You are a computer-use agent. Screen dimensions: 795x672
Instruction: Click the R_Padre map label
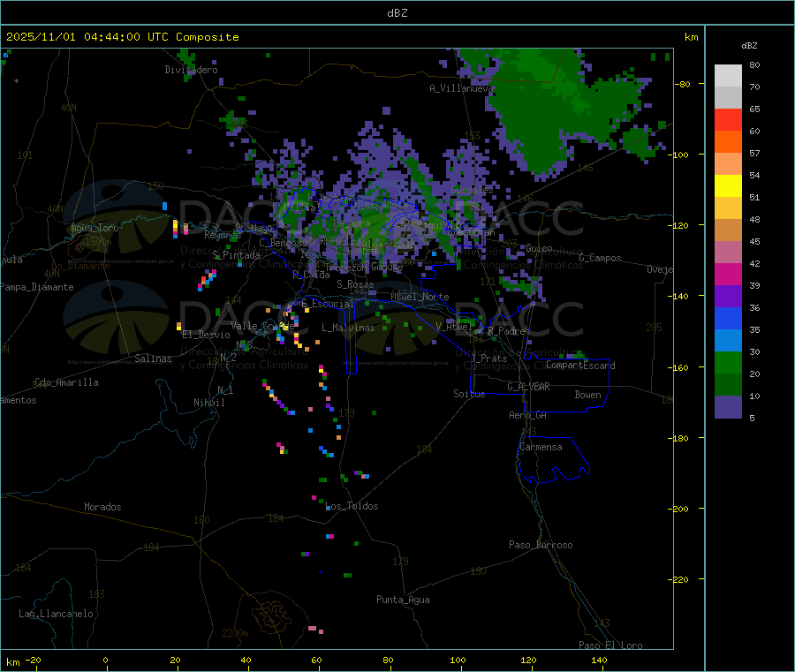click(506, 331)
